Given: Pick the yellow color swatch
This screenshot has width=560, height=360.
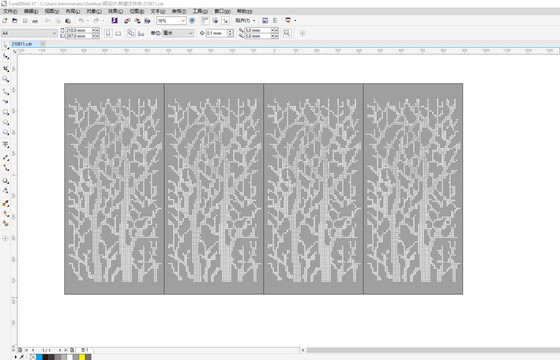Looking at the screenshot, I should (82, 357).
